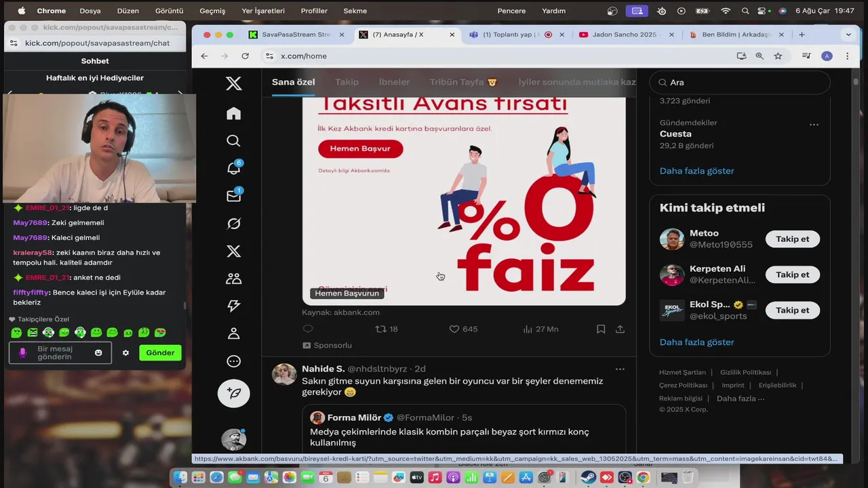Open Finder from the Dock
The image size is (868, 488).
coord(180,477)
